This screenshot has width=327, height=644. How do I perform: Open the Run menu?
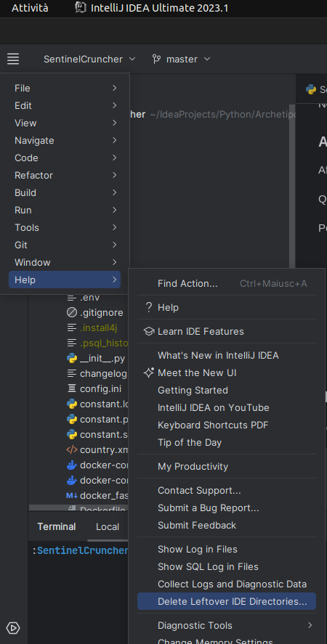[x=65, y=210]
